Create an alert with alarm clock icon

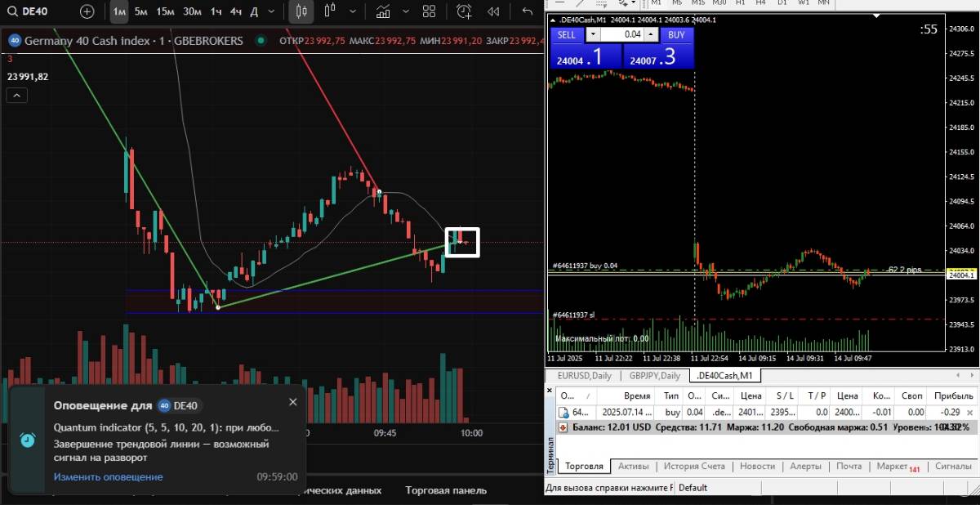464,11
